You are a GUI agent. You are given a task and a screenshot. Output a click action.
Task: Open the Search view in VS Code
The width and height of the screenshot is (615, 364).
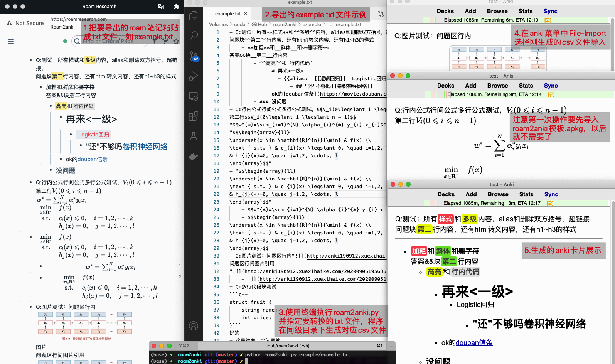[194, 36]
